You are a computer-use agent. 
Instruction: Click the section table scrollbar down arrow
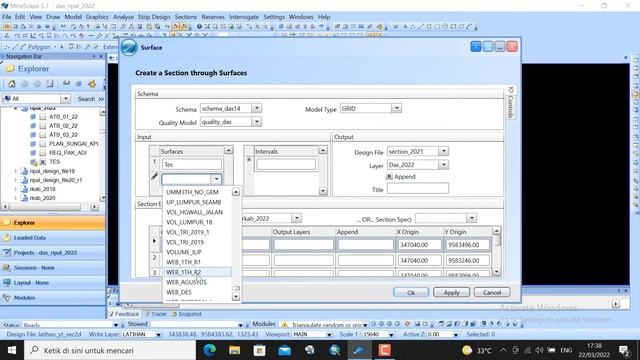496,271
